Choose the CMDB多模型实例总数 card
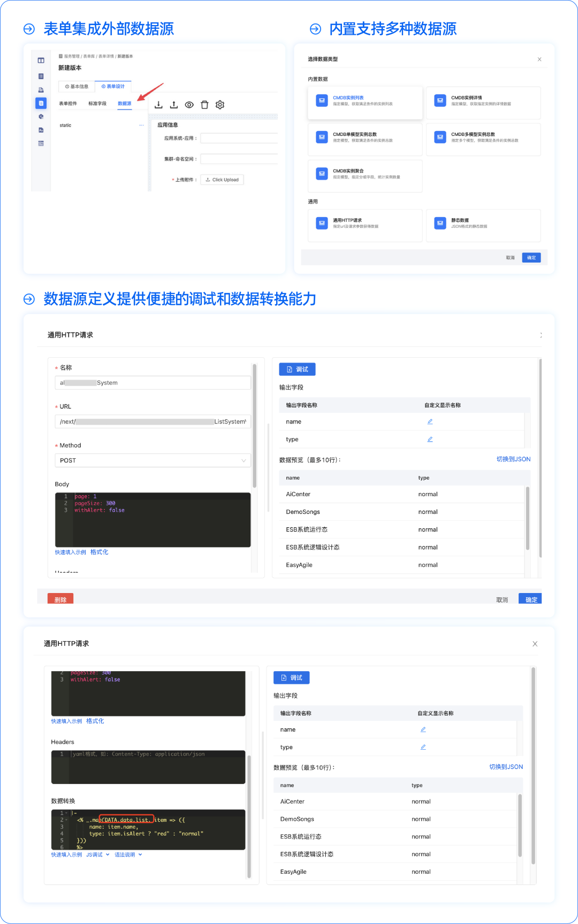Image resolution: width=578 pixels, height=924 pixels. point(483,140)
